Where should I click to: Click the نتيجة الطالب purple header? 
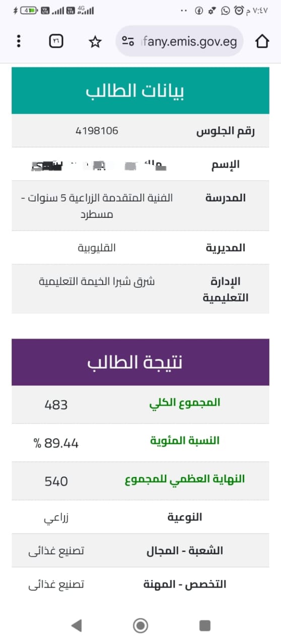pos(140,362)
